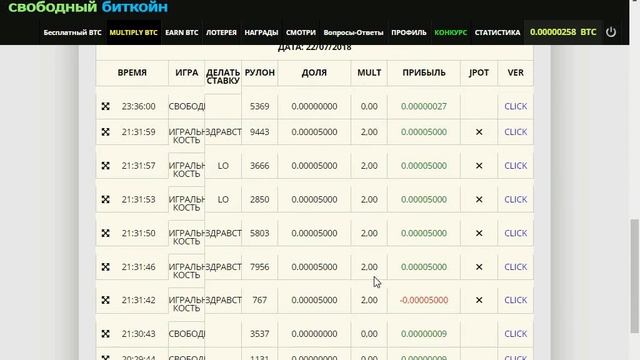Viewport: 640px width, 360px height.
Task: Open the Бесплатный BTC menu item
Action: [72, 32]
